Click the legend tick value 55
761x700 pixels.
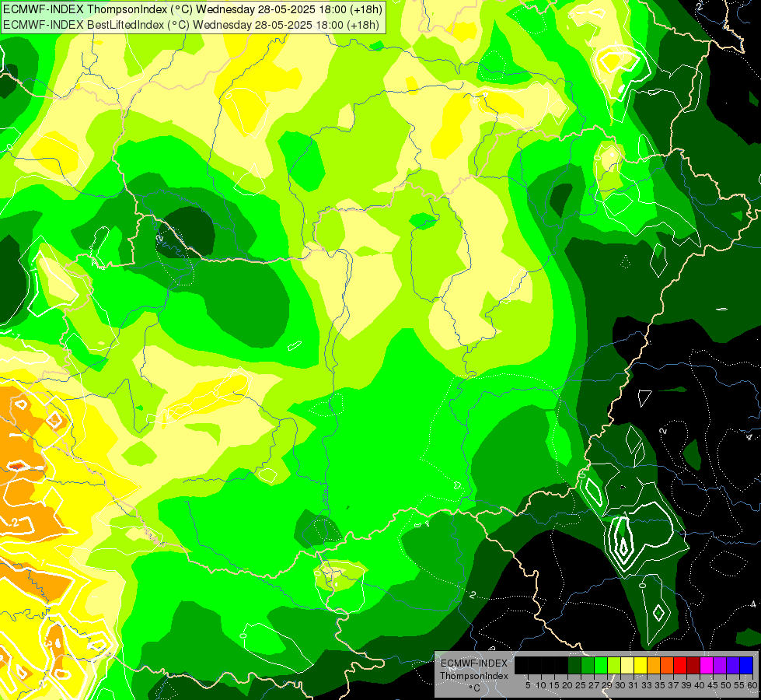pos(739,685)
